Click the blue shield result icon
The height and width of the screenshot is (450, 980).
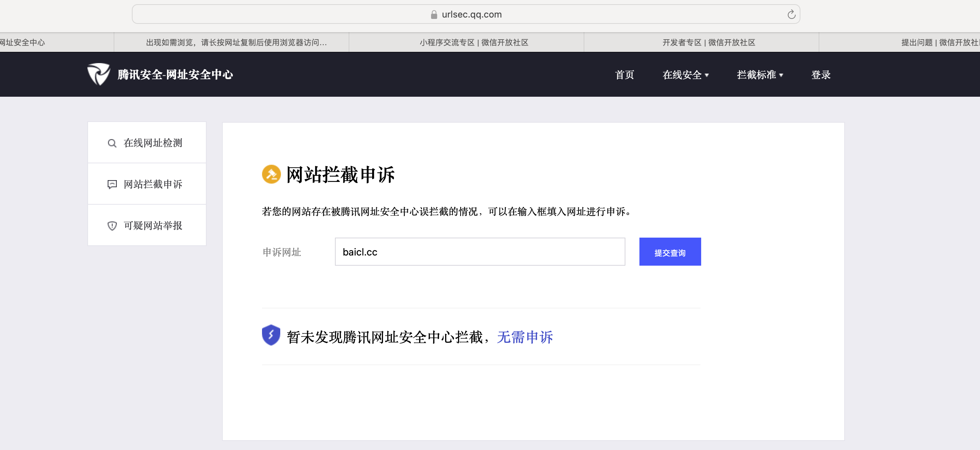271,335
